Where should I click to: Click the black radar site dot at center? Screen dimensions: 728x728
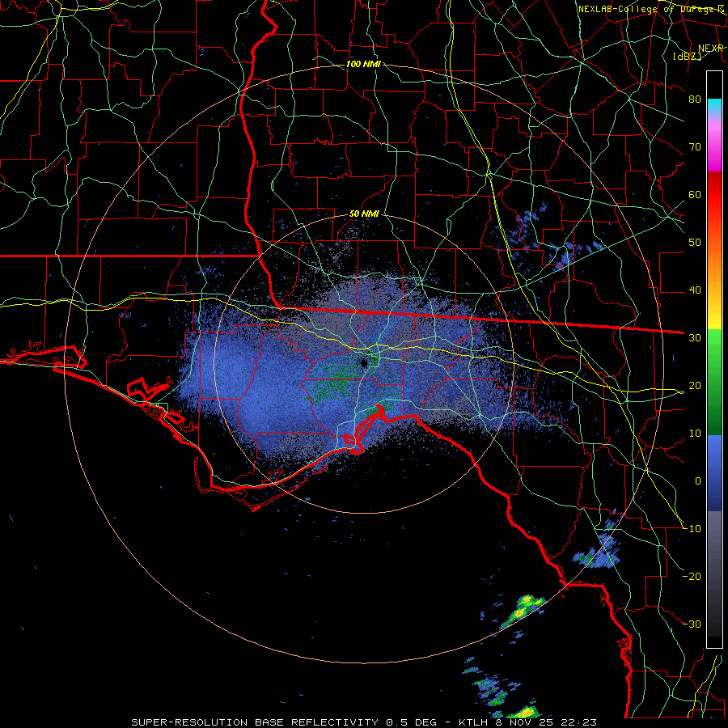[365, 363]
